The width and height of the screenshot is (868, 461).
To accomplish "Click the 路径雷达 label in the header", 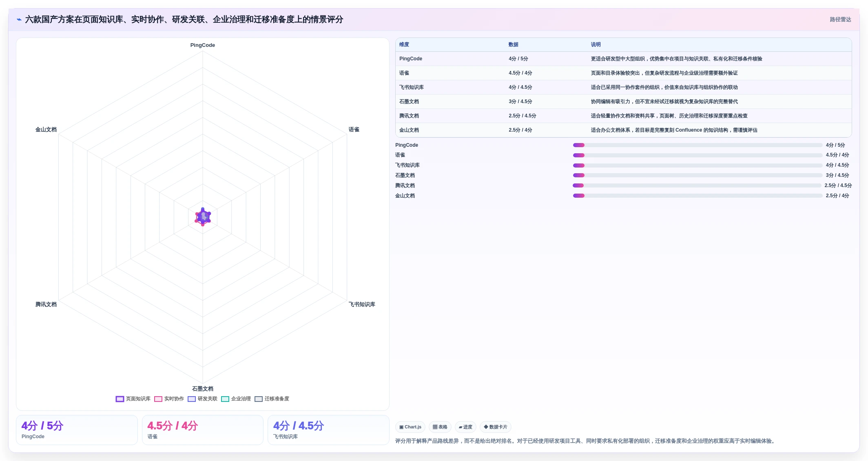I will pyautogui.click(x=840, y=20).
